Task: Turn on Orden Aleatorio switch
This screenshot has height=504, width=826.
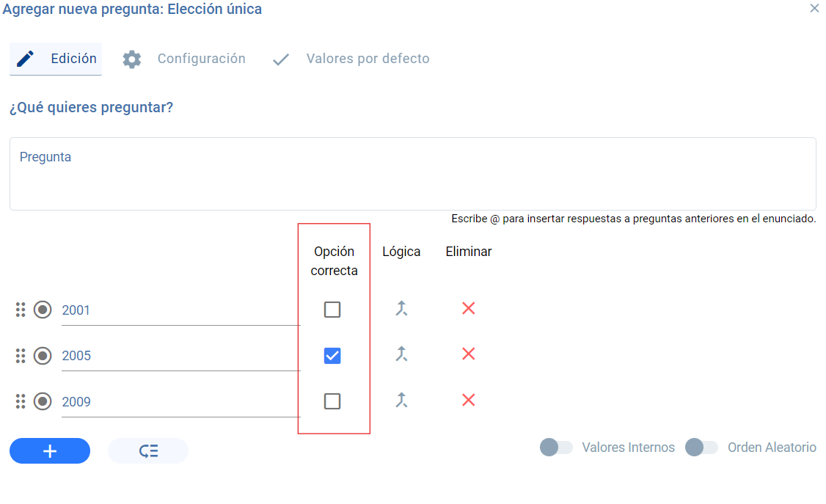Action: coord(702,448)
